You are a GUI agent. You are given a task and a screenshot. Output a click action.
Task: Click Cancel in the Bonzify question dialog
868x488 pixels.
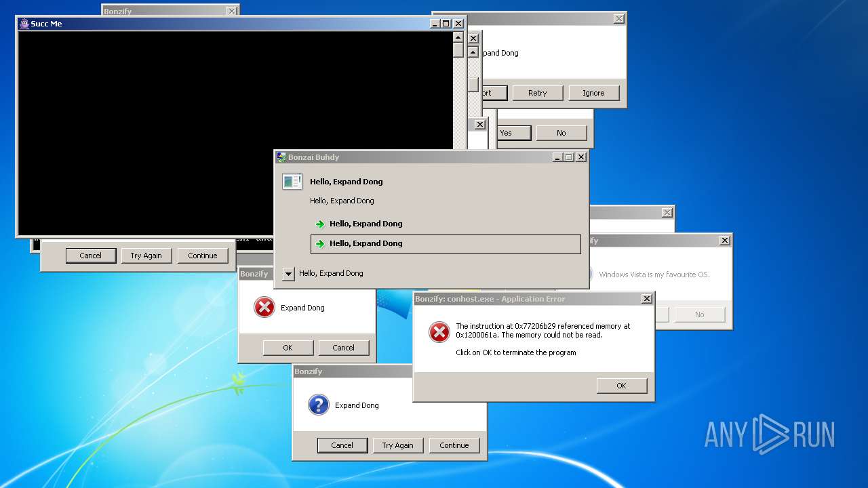point(342,445)
